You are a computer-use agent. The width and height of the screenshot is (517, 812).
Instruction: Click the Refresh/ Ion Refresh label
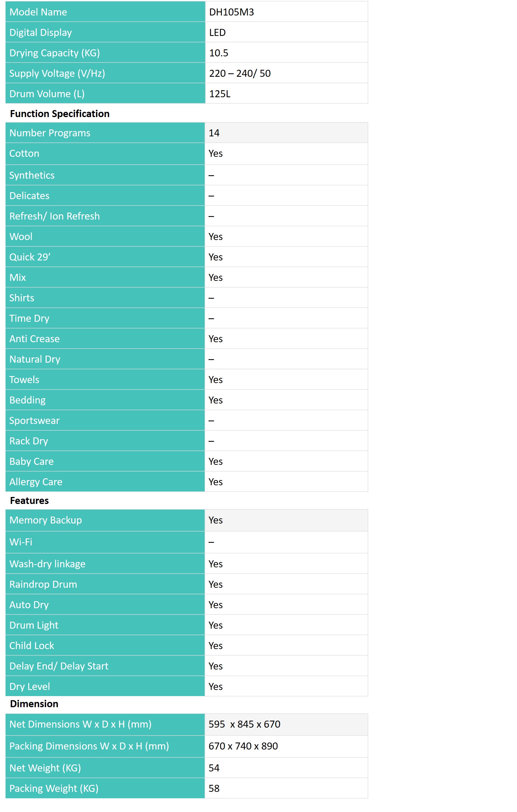(55, 216)
